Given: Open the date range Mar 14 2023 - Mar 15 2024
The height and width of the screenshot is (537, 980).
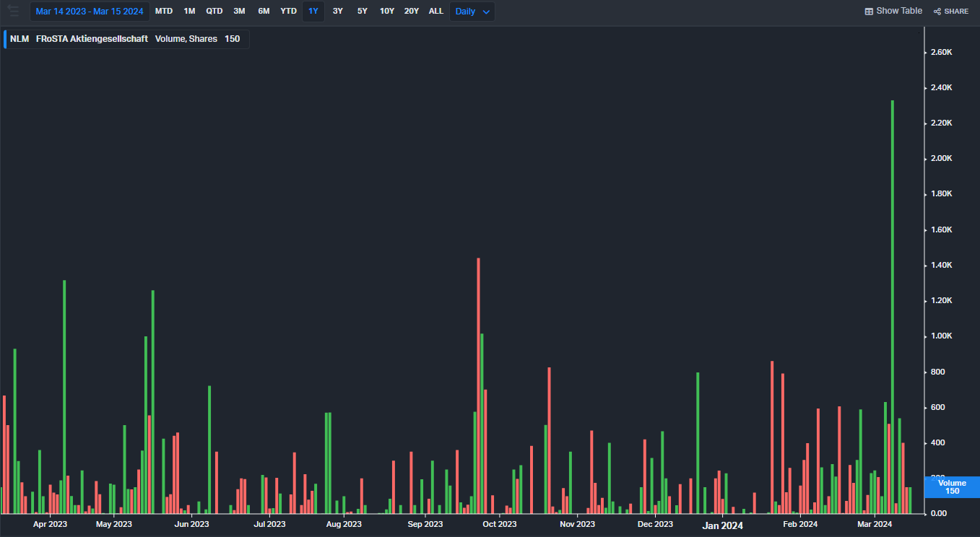Looking at the screenshot, I should [90, 12].
